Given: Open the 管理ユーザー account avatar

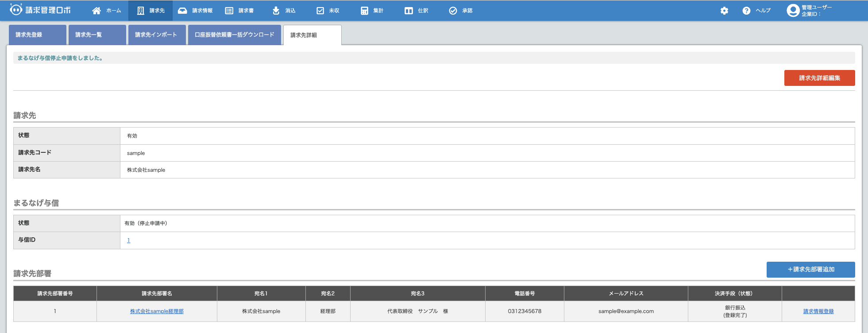Looking at the screenshot, I should pyautogui.click(x=793, y=11).
